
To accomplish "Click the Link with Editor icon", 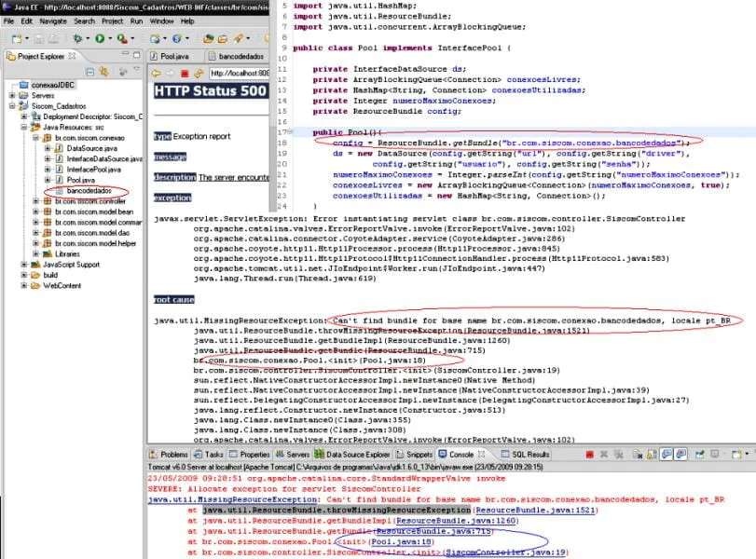I will click(103, 72).
